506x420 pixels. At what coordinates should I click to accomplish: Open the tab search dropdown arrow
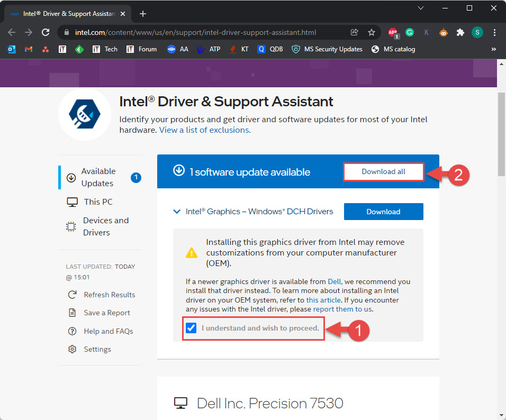pos(420,8)
